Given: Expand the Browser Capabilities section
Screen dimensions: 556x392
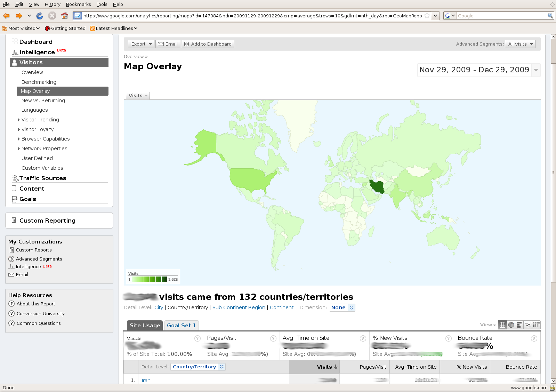Looking at the screenshot, I should [x=19, y=139].
